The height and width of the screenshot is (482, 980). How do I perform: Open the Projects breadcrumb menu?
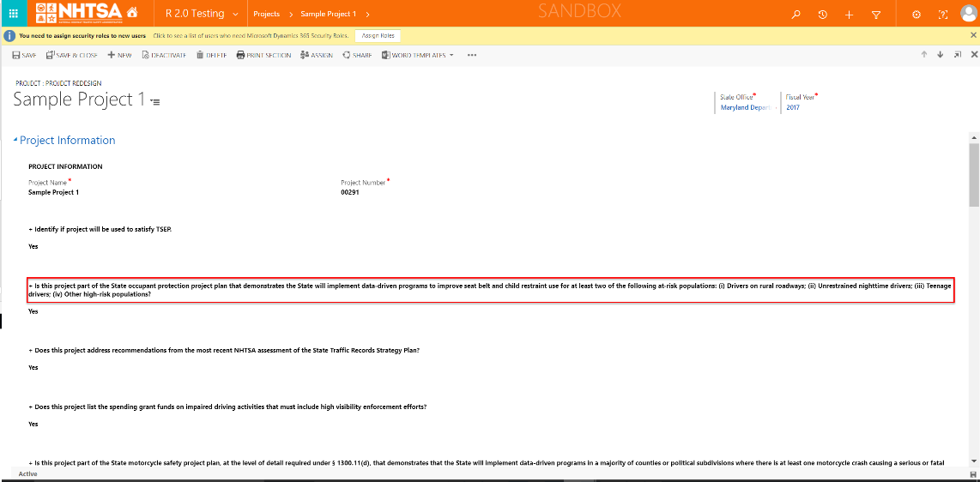point(266,15)
